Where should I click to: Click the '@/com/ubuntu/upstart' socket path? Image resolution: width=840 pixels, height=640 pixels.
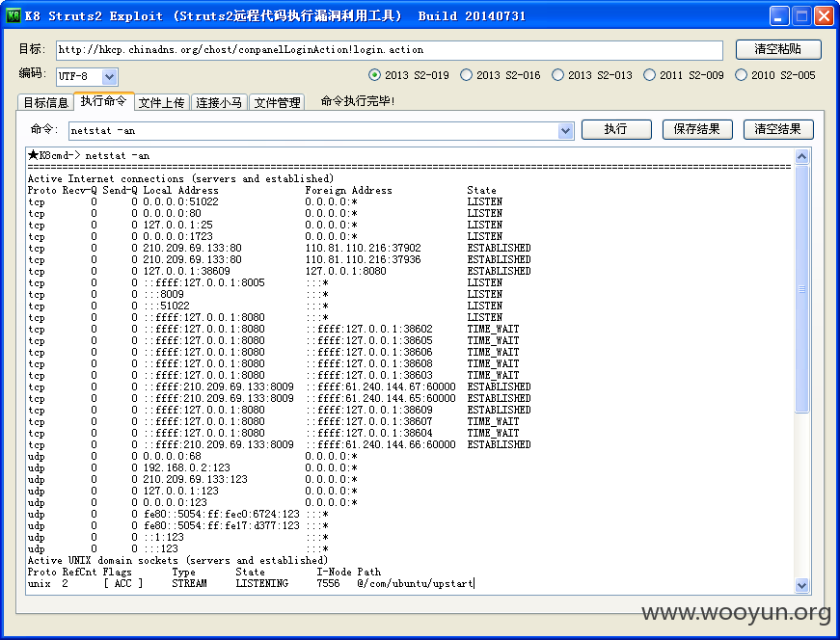pos(416,584)
